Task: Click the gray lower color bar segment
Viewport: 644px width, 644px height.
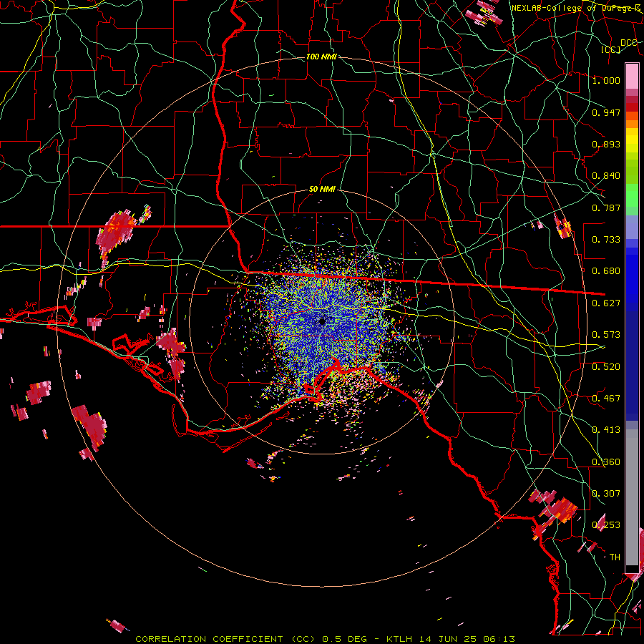Action: point(632,497)
